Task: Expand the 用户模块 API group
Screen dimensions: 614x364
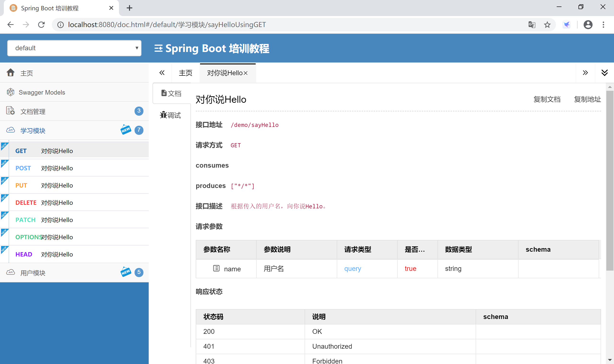Action: pyautogui.click(x=33, y=273)
